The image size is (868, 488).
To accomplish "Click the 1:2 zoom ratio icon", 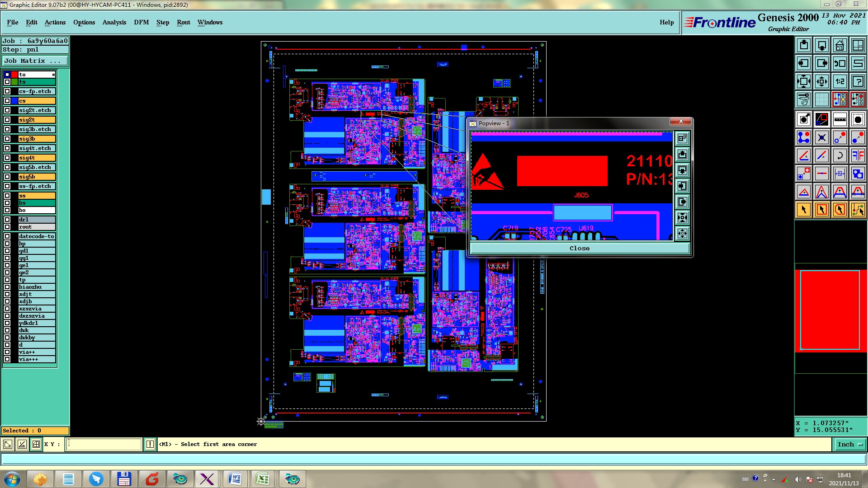I will coord(840,81).
